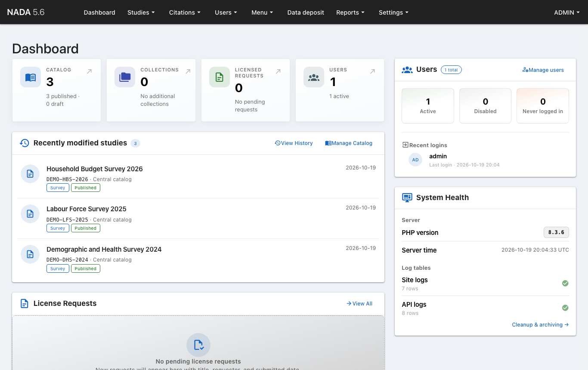The image size is (588, 370).
Task: Click DEMO-DHS-2024 study identifier
Action: coord(67,260)
